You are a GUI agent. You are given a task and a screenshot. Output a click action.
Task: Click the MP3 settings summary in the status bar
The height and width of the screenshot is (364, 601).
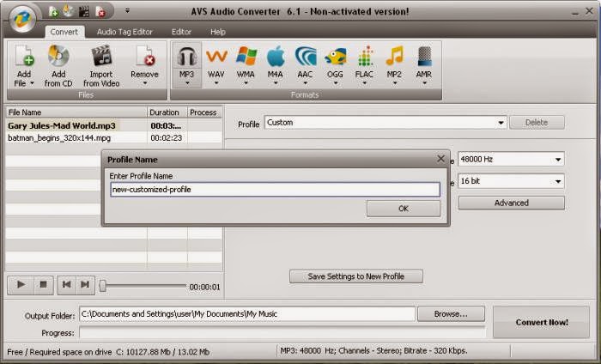coord(373,350)
